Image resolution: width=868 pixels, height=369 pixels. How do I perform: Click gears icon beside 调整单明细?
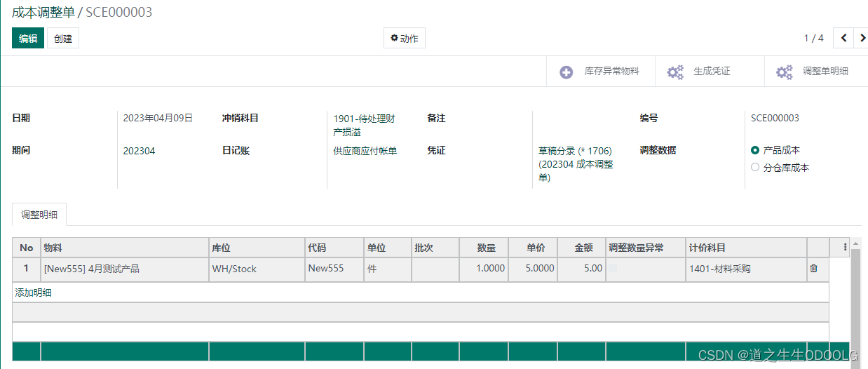click(785, 72)
